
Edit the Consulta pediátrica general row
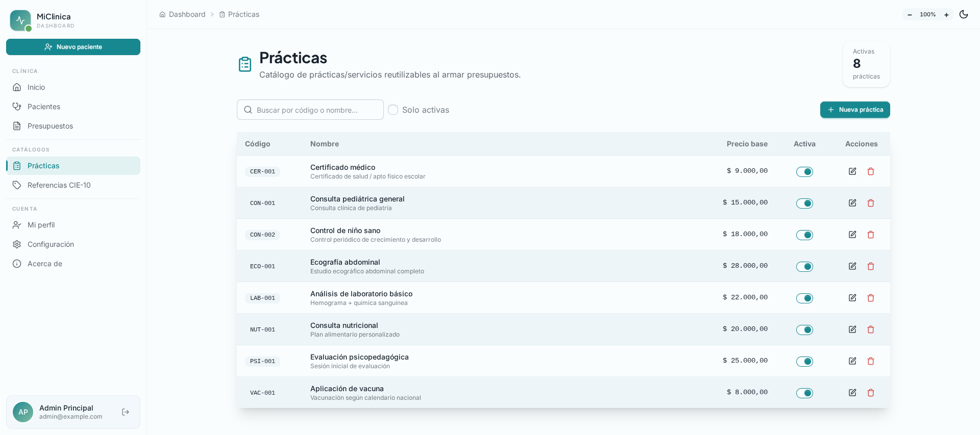(x=852, y=203)
